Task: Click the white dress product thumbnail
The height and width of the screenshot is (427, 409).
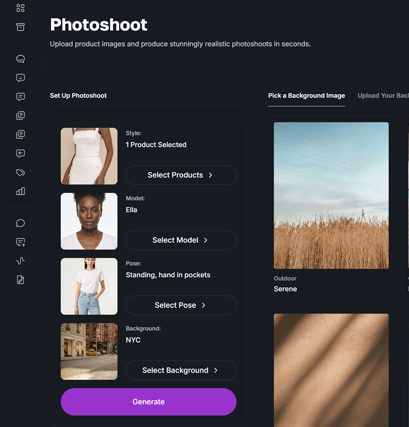Action: point(89,156)
